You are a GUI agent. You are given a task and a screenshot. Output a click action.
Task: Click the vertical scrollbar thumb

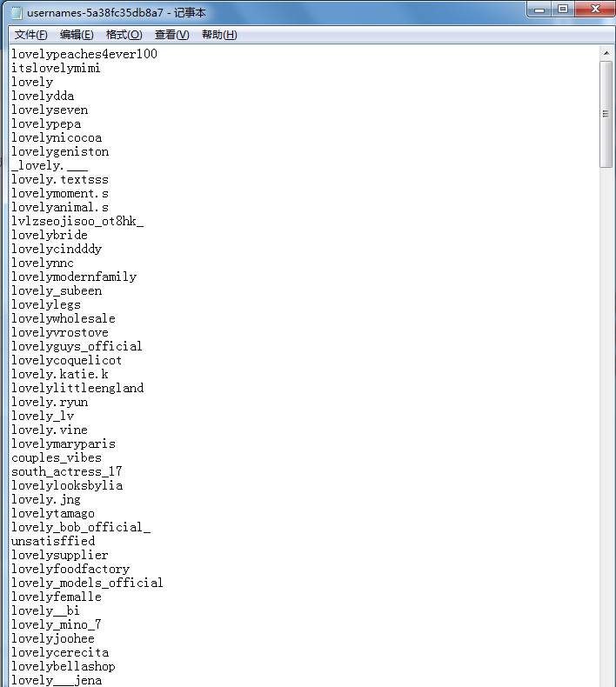pos(606,113)
